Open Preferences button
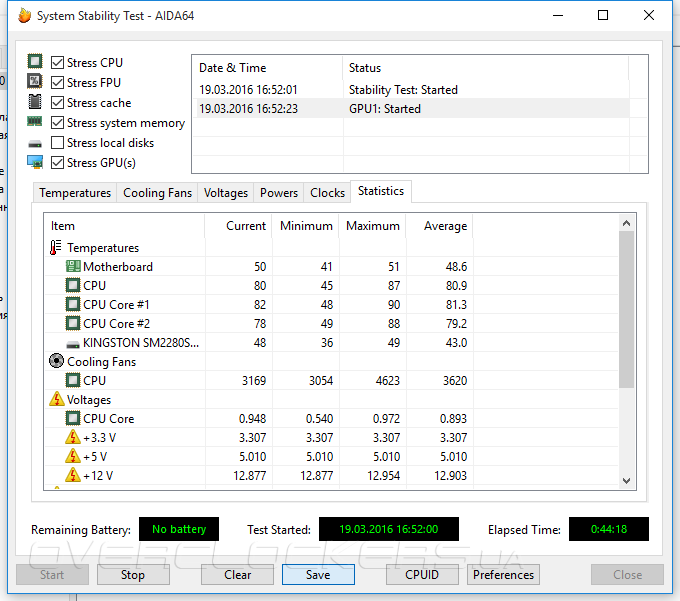This screenshot has width=680, height=601. pos(503,575)
